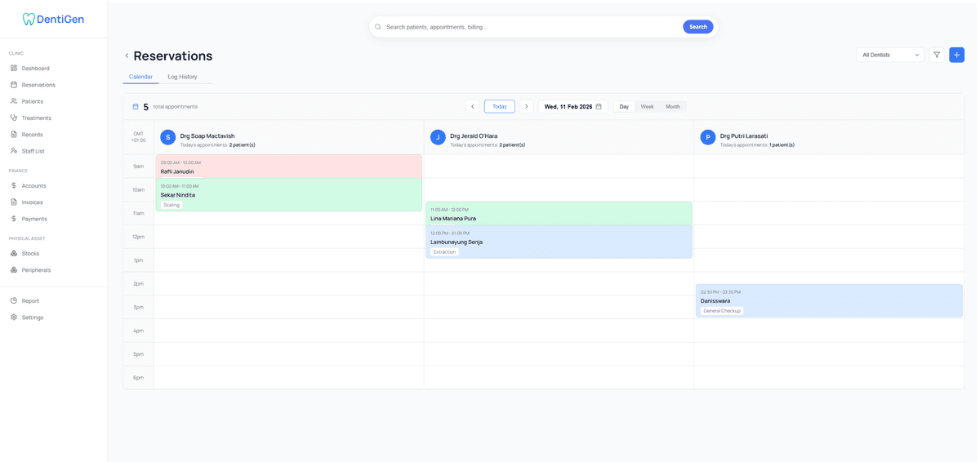Image resolution: width=980 pixels, height=462 pixels.
Task: Click Drg Putri Larasati name
Action: tap(744, 135)
